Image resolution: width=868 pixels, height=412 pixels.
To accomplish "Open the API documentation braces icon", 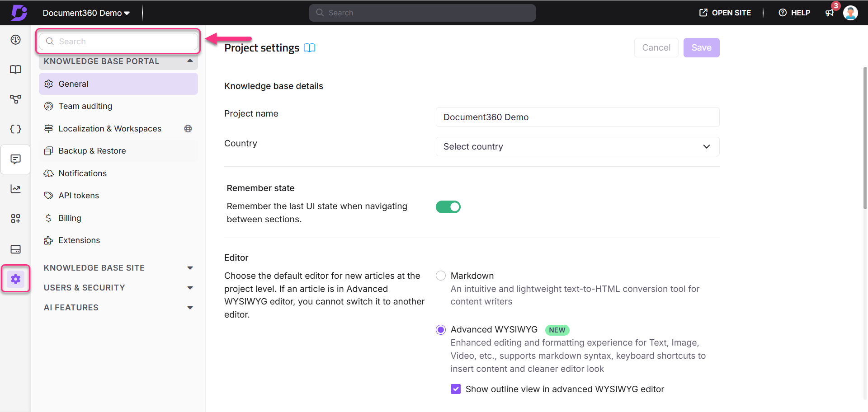I will (16, 129).
